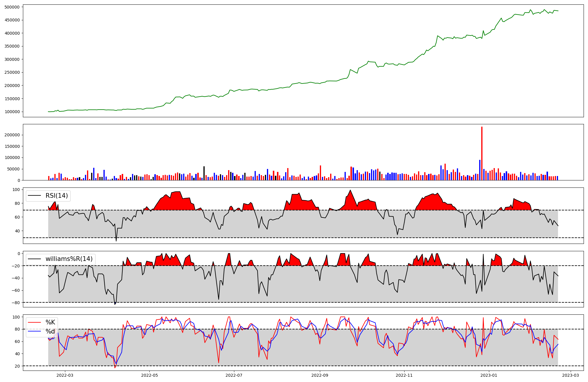Click the RSI(14) legend label
This screenshot has height=382, width=588.
point(56,196)
